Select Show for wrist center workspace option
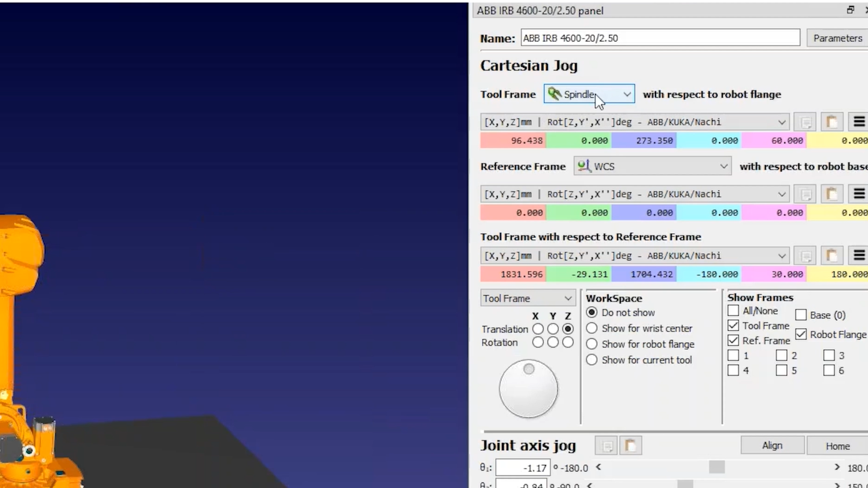 (x=591, y=328)
